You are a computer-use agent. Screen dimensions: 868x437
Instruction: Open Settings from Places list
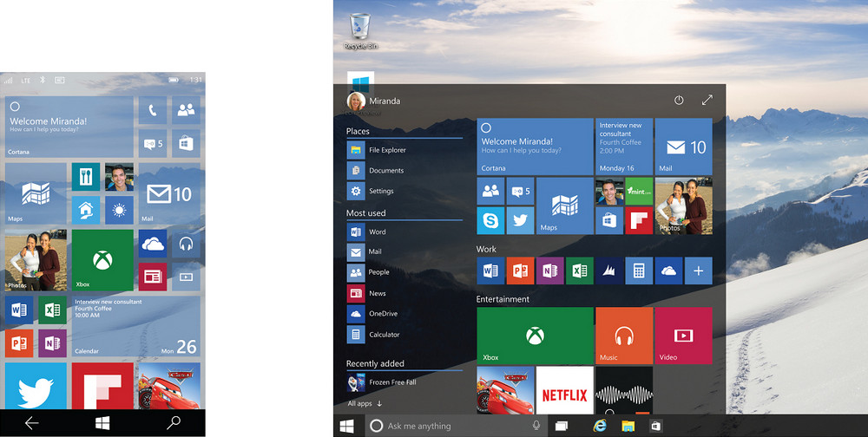pyautogui.click(x=404, y=191)
